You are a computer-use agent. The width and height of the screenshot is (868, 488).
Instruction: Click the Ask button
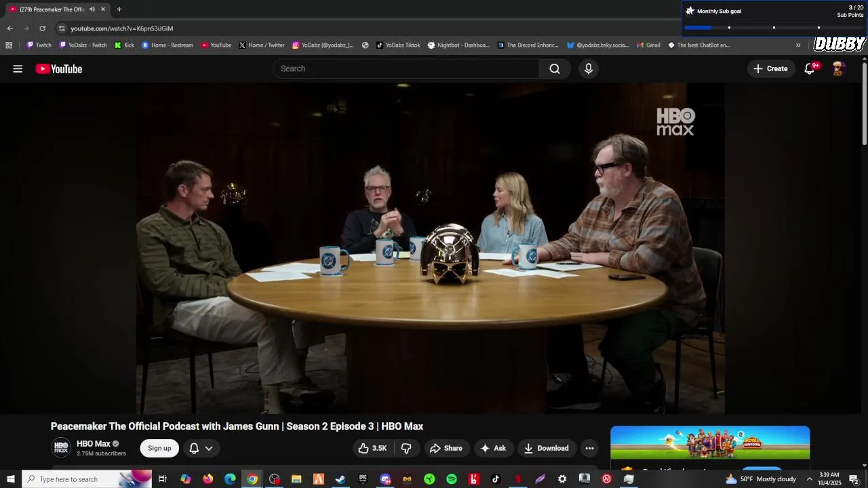(x=493, y=448)
